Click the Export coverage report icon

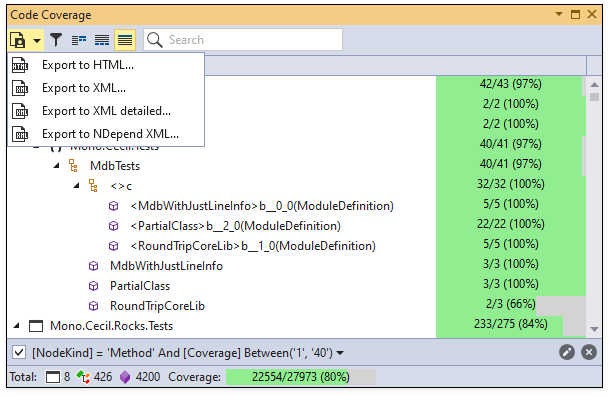(18, 40)
